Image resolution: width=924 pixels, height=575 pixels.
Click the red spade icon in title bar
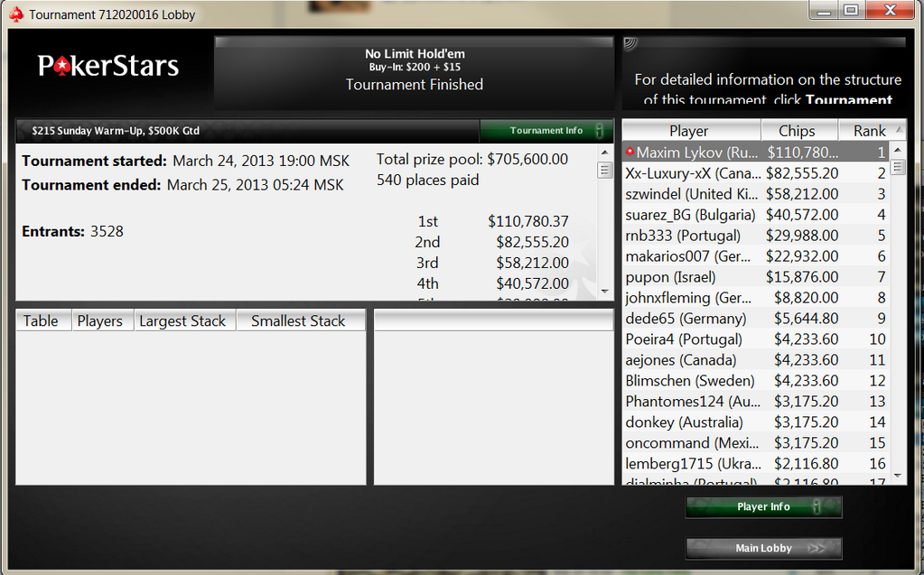[16, 14]
